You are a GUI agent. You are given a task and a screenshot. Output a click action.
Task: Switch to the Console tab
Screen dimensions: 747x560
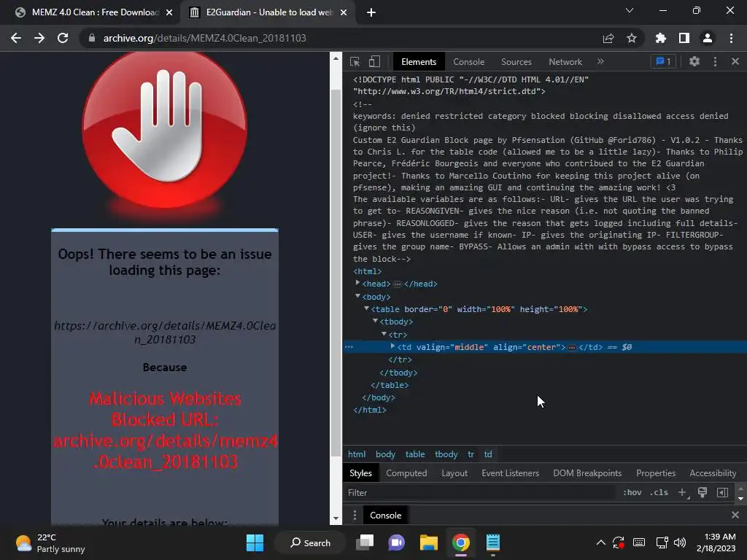click(x=468, y=62)
